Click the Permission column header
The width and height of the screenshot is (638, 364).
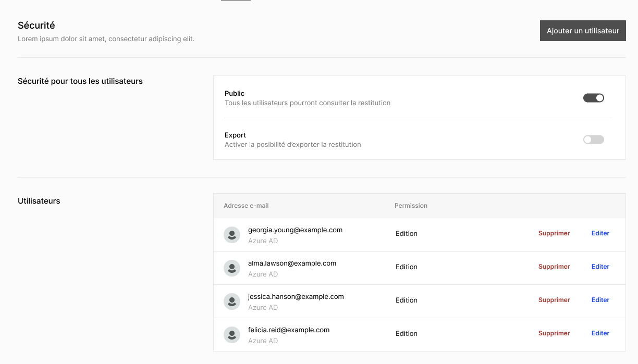411,206
